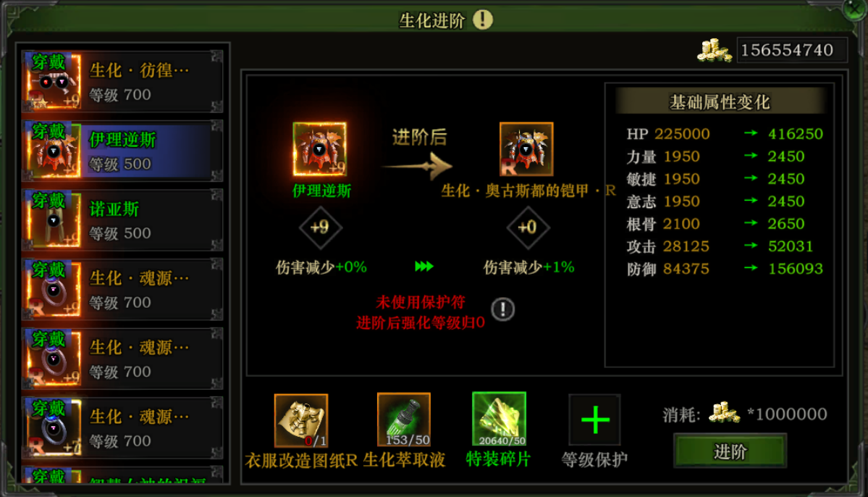Select 生化·彷徨 equipment level 700
The image size is (868, 497).
(x=122, y=81)
